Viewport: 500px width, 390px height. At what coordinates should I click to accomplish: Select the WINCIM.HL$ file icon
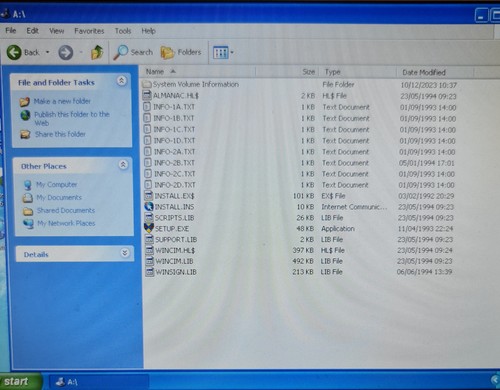coord(150,250)
